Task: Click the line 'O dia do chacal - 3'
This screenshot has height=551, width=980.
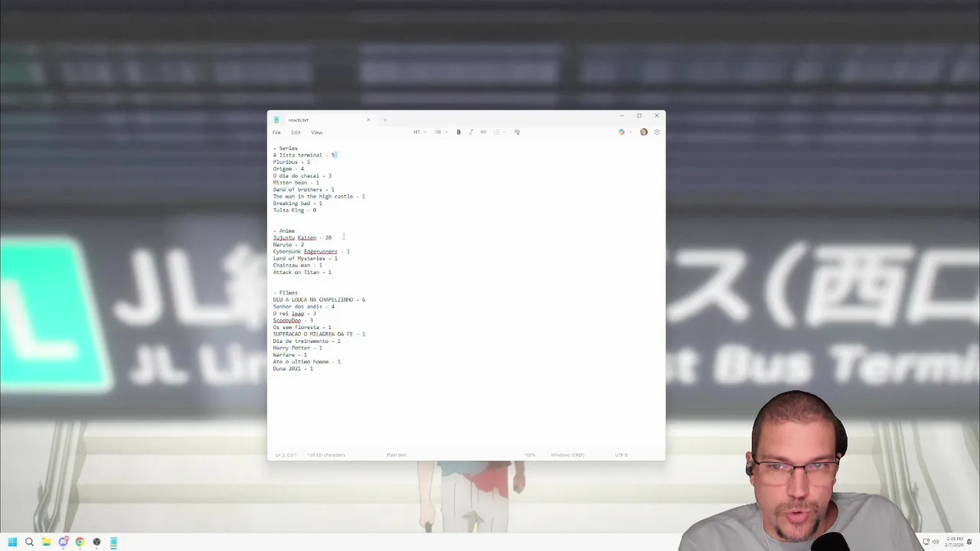Action: tap(302, 176)
